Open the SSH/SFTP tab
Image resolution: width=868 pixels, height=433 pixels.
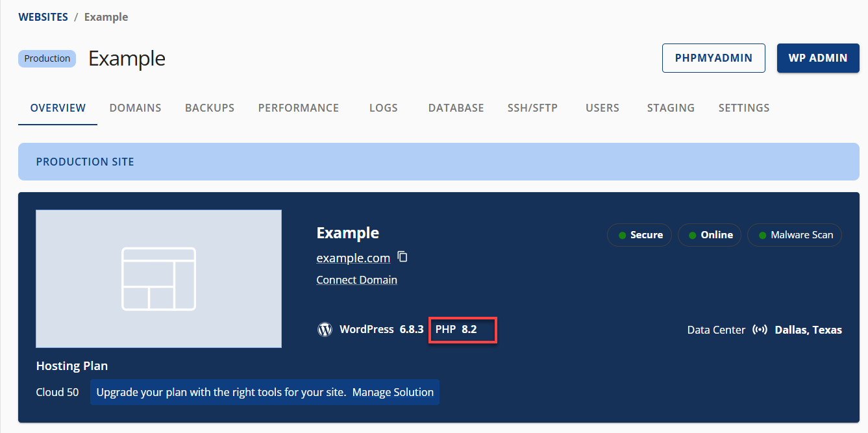532,108
